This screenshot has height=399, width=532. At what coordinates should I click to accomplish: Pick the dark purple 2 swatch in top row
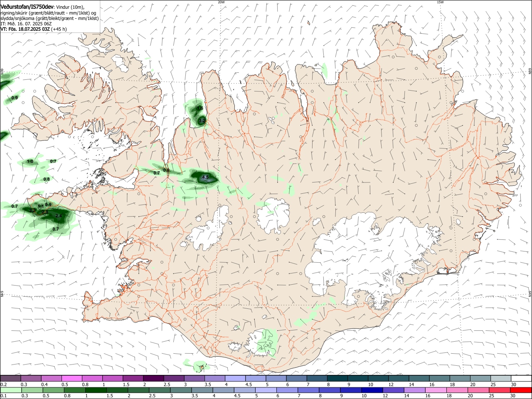tap(153, 379)
